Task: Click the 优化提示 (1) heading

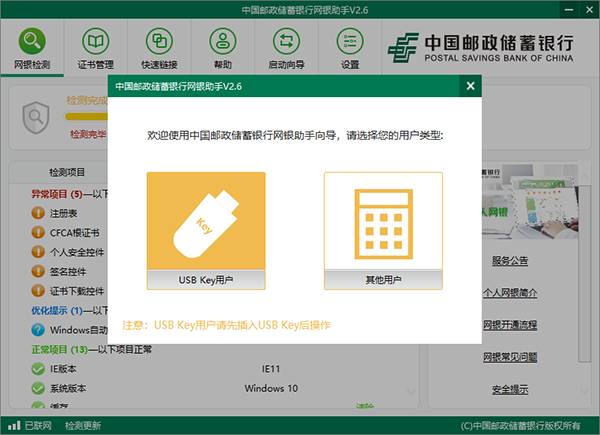Action: coord(57,310)
